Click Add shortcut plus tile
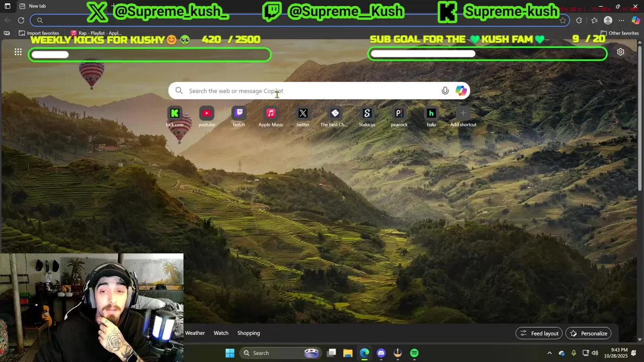644x362 pixels. tap(463, 117)
